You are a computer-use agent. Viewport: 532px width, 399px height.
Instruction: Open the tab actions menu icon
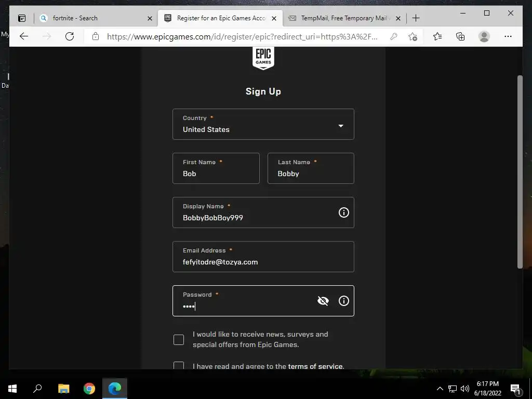coord(22,18)
